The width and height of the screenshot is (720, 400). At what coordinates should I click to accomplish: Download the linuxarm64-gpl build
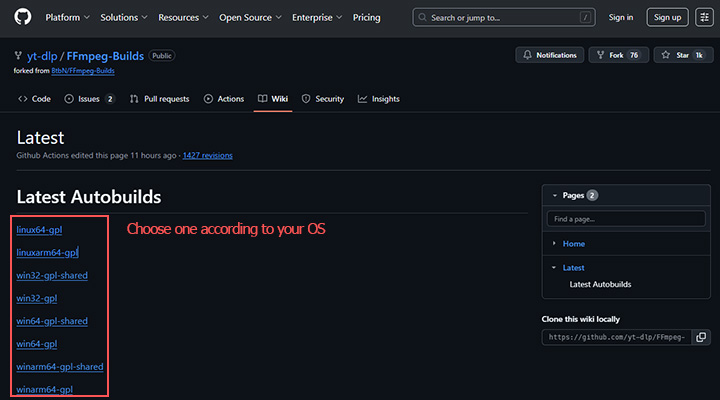[47, 253]
